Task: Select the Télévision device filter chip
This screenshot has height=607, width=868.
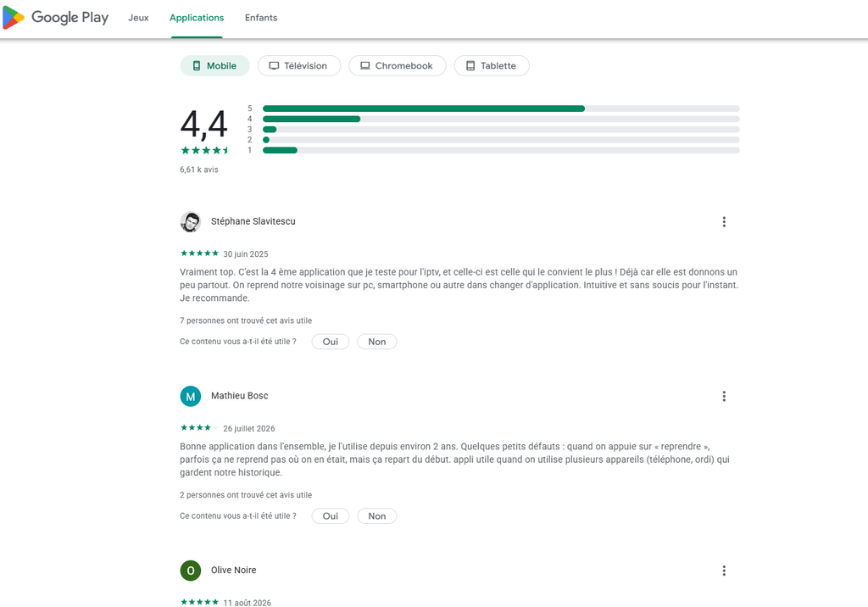Action: (x=299, y=66)
